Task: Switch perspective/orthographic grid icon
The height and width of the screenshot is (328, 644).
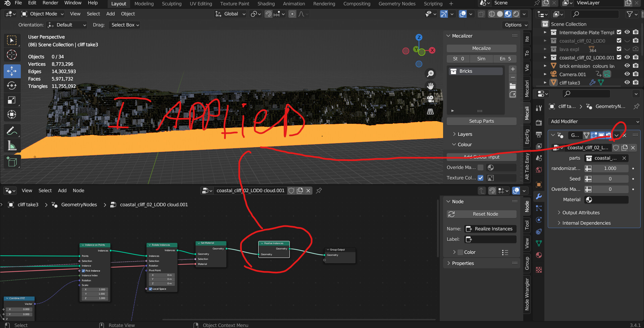Action: coord(430,111)
